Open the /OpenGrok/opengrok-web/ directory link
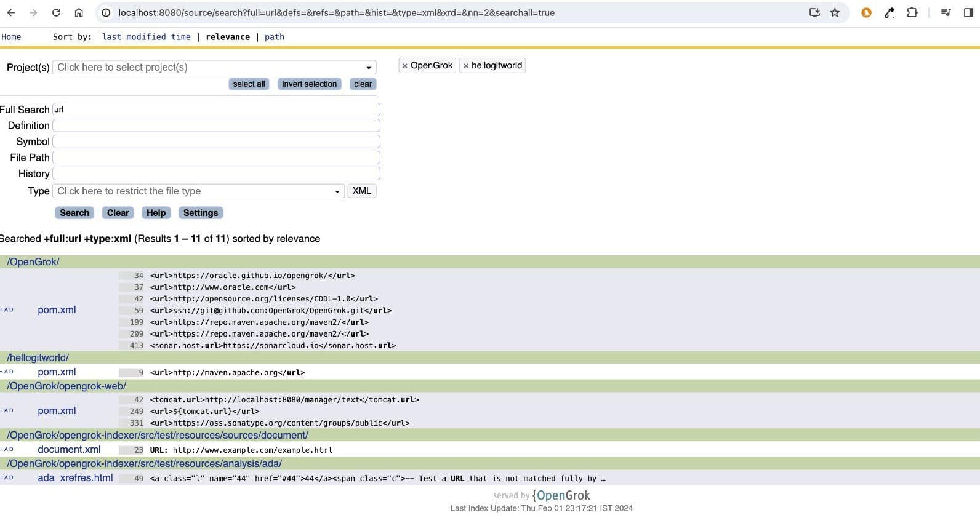The width and height of the screenshot is (980, 515). click(x=66, y=386)
